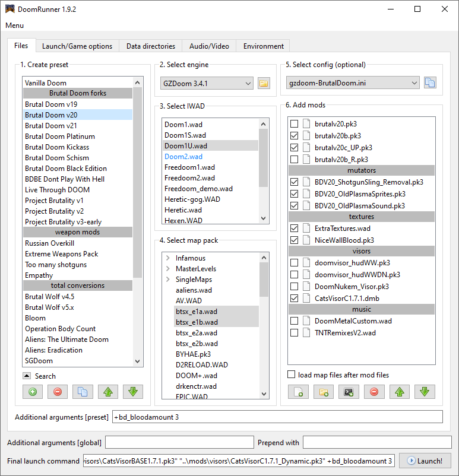
Task: Select the btsx_e2a.wad map pack
Action: click(216, 333)
